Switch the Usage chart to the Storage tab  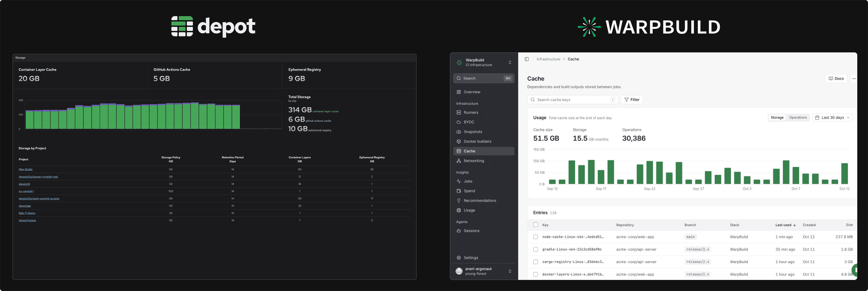(777, 118)
